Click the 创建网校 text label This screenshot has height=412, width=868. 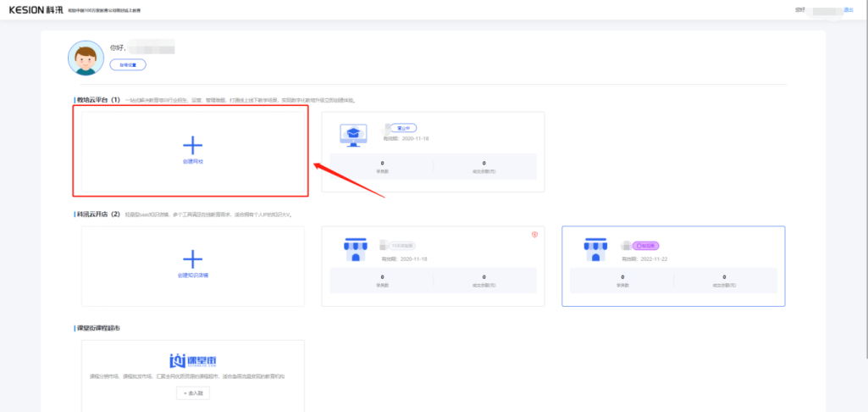pyautogui.click(x=193, y=161)
